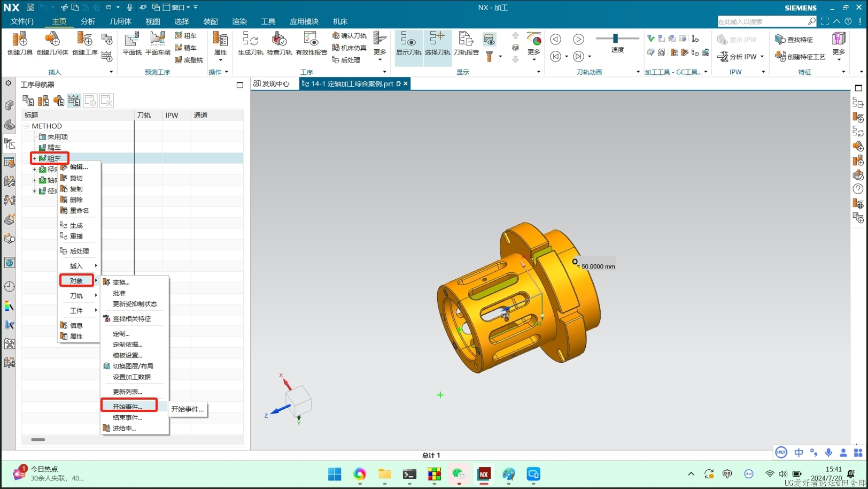Open the NX app icon in taskbar
Image resolution: width=868 pixels, height=489 pixels.
pyautogui.click(x=484, y=474)
